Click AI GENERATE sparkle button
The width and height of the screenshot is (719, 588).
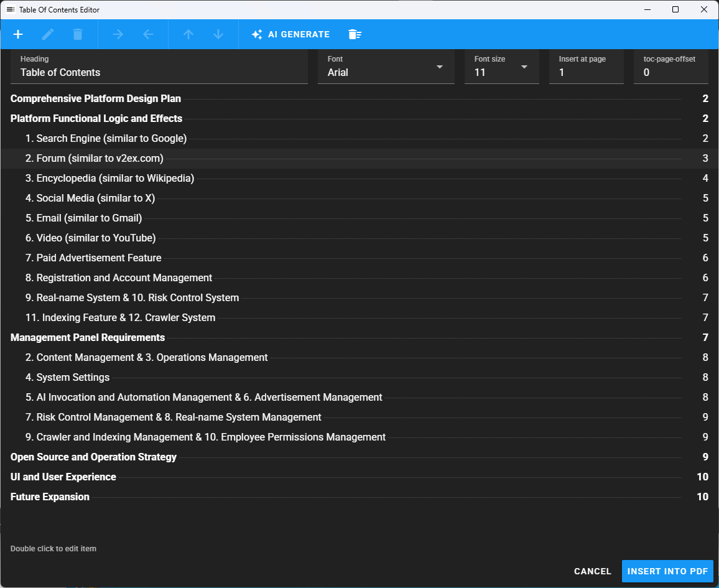[x=290, y=34]
